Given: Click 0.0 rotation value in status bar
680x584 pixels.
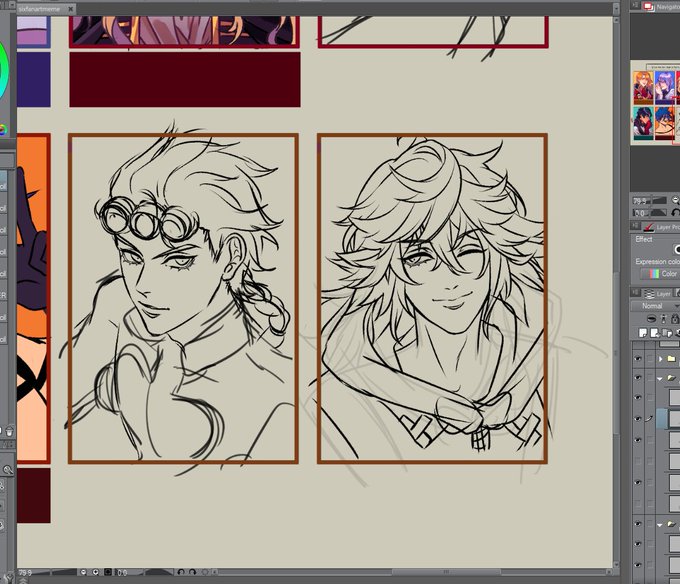Looking at the screenshot, I should (x=122, y=573).
